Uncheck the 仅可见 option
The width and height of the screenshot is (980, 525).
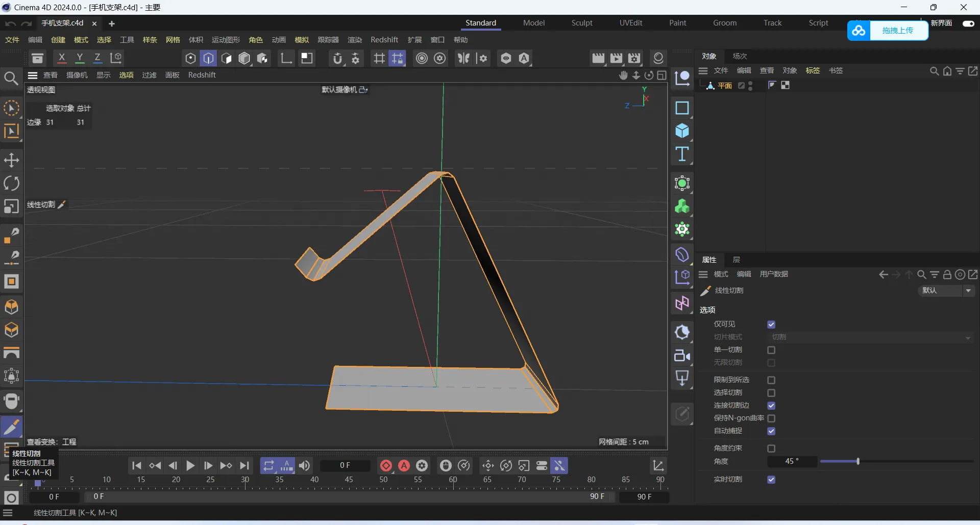771,324
